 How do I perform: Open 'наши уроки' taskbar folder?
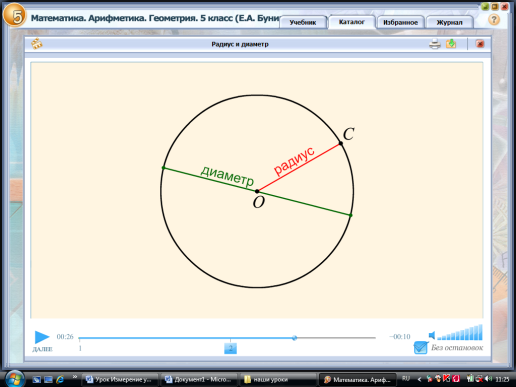click(x=276, y=379)
